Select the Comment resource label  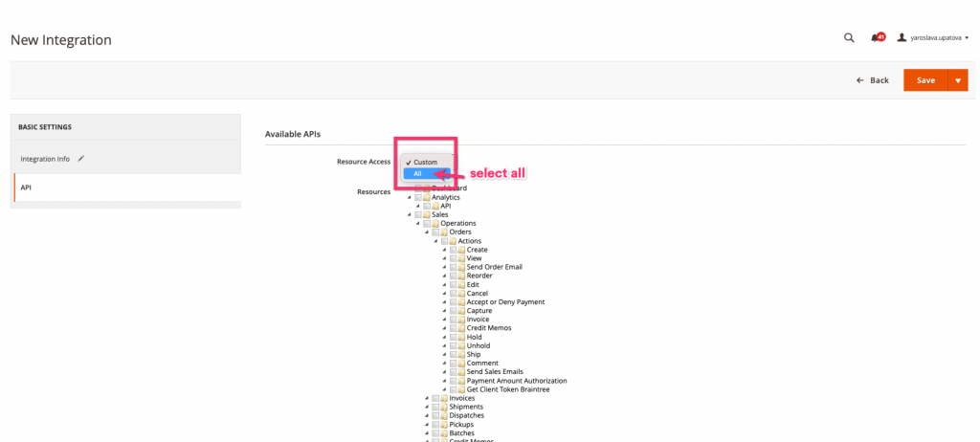point(482,364)
